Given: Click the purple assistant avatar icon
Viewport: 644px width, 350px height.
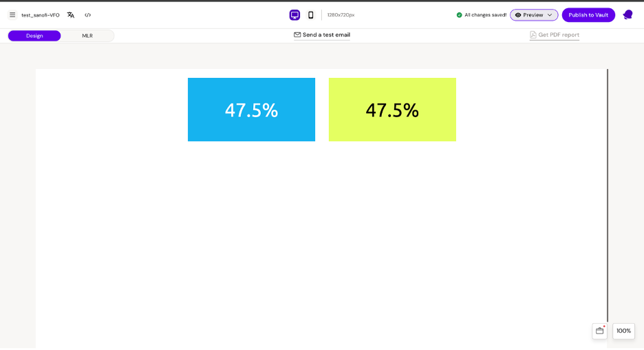Looking at the screenshot, I should click(x=627, y=14).
